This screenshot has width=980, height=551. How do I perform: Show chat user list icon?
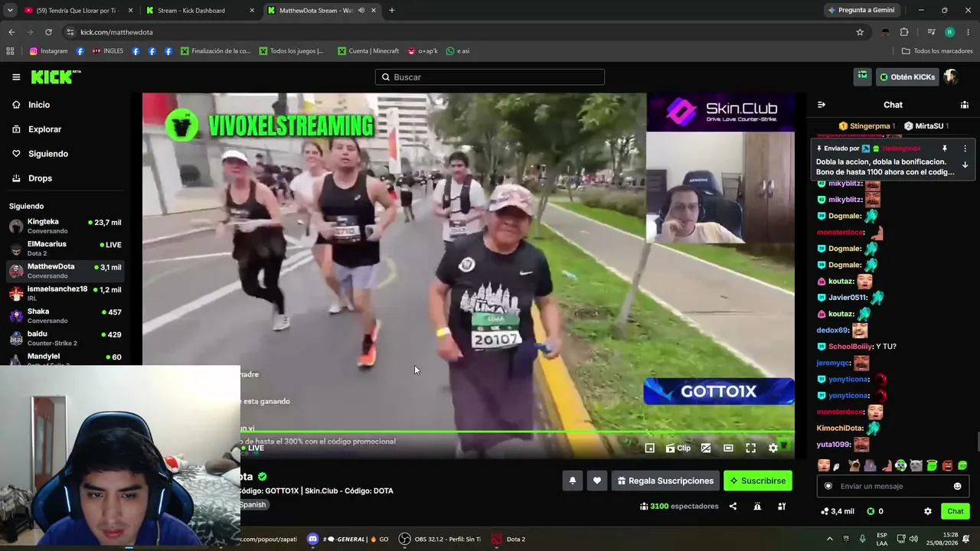965,105
